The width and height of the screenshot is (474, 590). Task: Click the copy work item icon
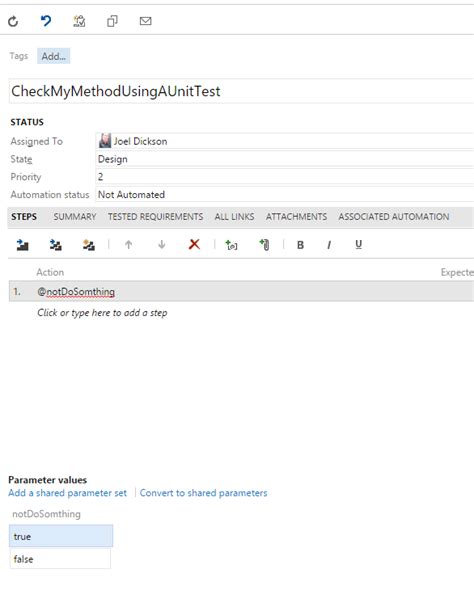point(112,21)
